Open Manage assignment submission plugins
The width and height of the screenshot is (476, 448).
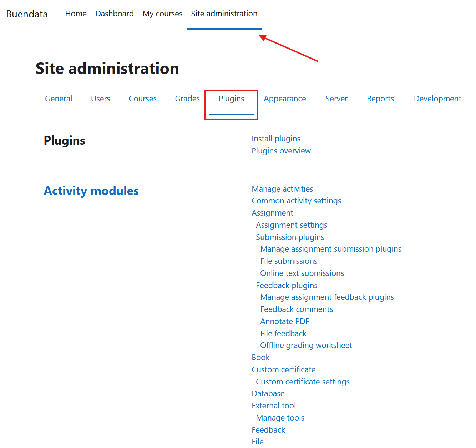331,249
